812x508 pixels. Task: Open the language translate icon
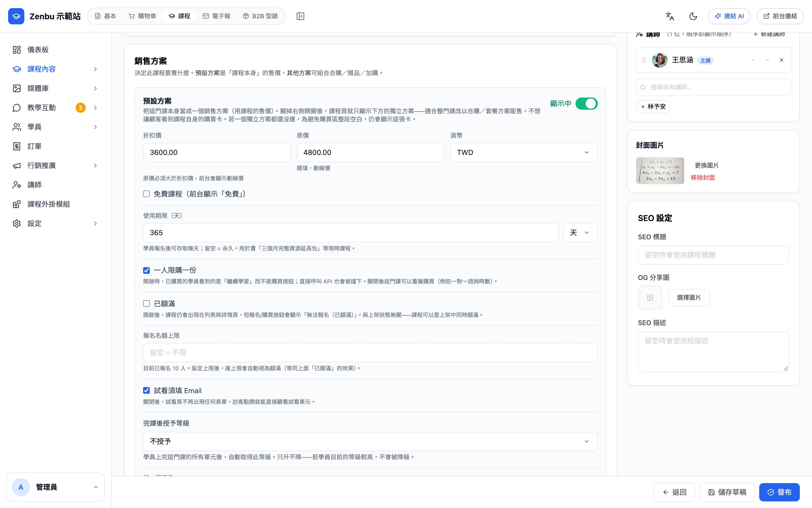(x=670, y=16)
